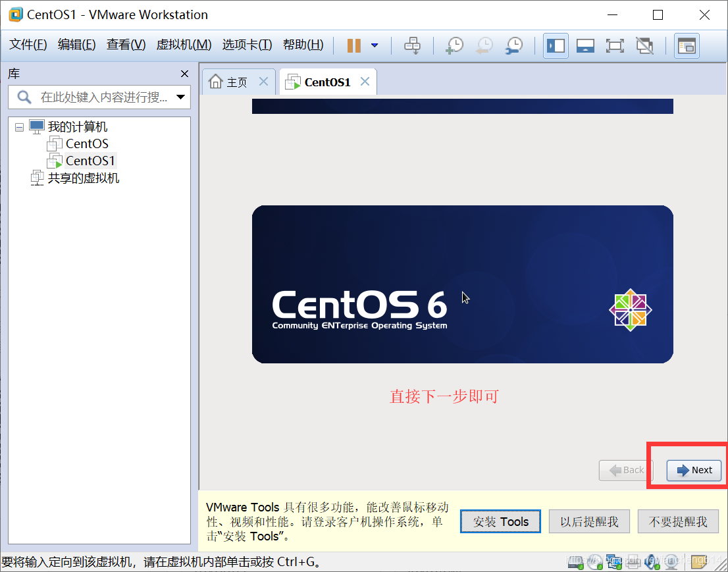Click the webcam device status icon
Screen dimensions: 728x572
[671, 561]
